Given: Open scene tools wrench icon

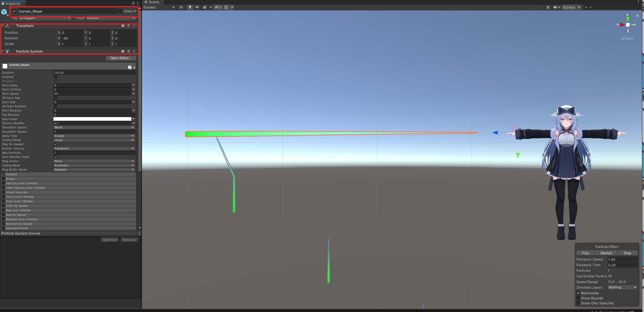Looking at the screenshot, I should (x=548, y=7).
